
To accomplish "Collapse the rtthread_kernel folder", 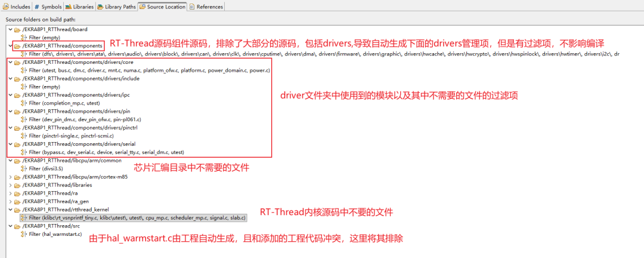I will pyautogui.click(x=10, y=210).
